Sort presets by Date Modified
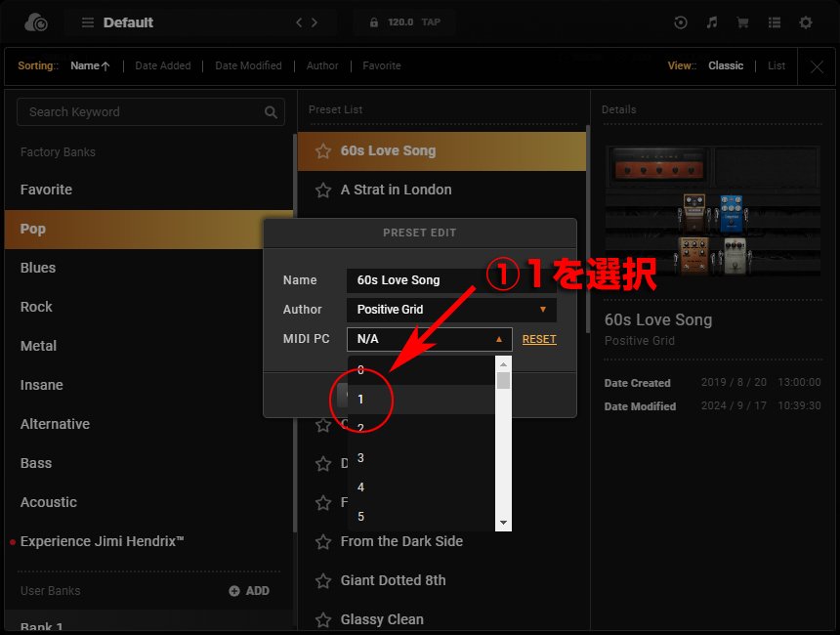The width and height of the screenshot is (840, 635). click(x=248, y=65)
